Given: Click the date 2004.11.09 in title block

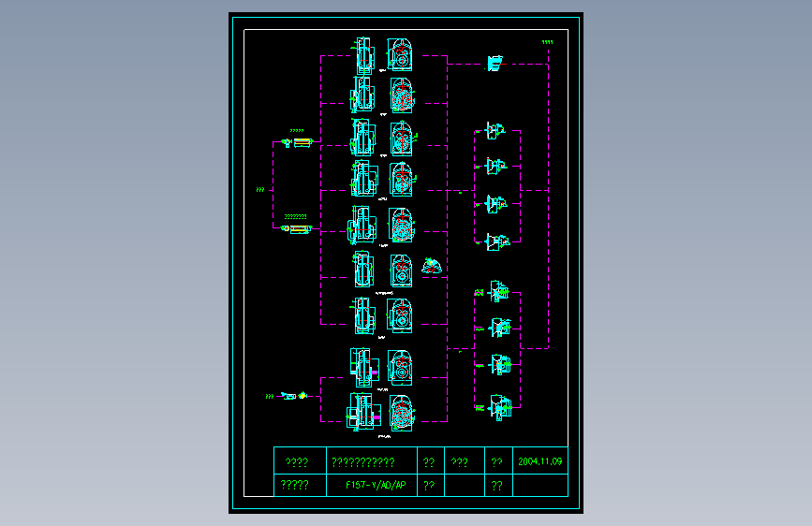Looking at the screenshot, I should coord(539,461).
